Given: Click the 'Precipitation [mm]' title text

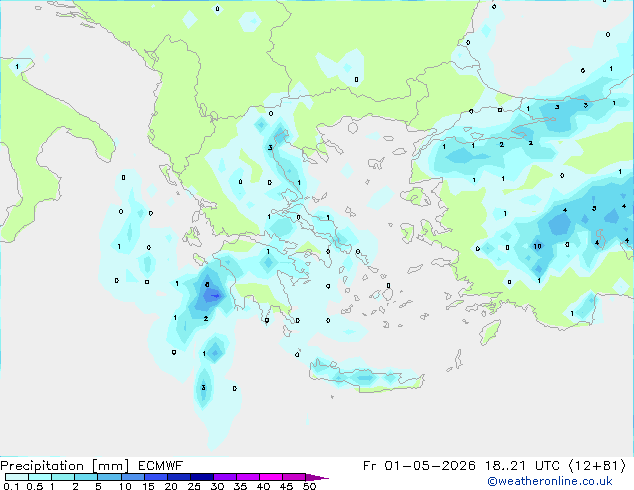Looking at the screenshot, I should pyautogui.click(x=65, y=466).
